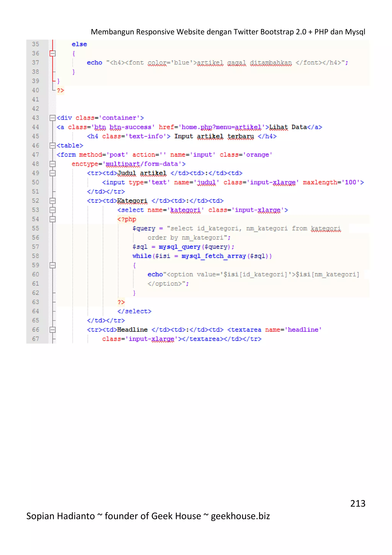Click the ?> closing tag on line 63

pos(121,302)
